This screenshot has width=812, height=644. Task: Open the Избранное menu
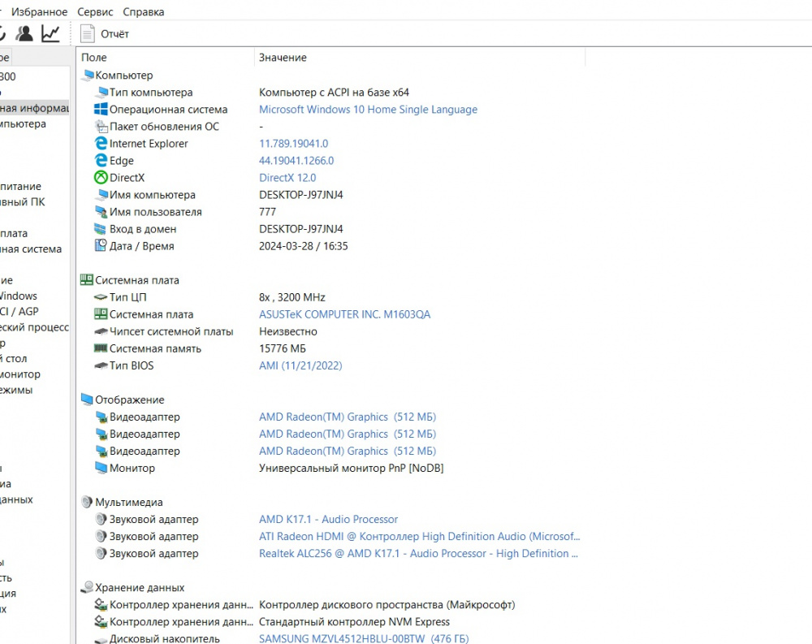pyautogui.click(x=39, y=11)
